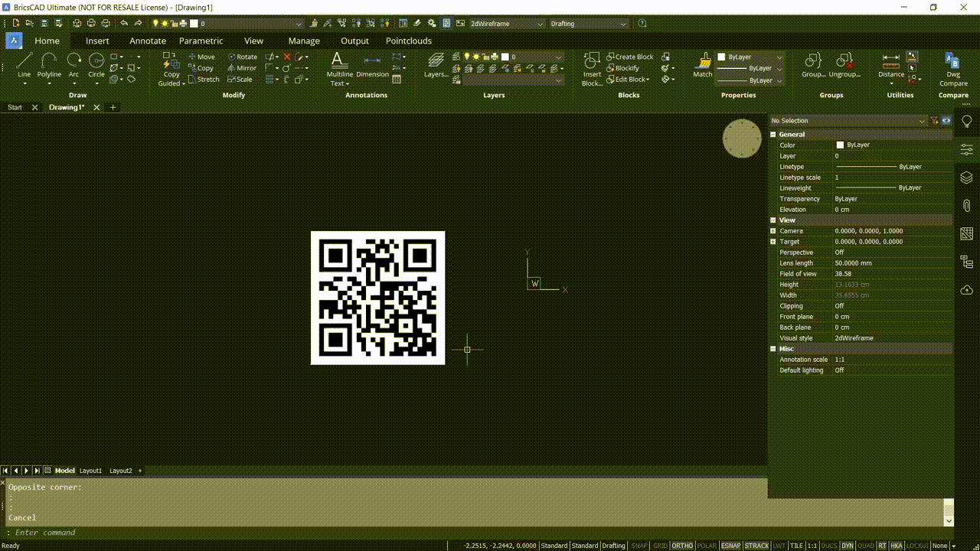Toggle LWT lineweight display
The image size is (980, 551).
point(779,546)
